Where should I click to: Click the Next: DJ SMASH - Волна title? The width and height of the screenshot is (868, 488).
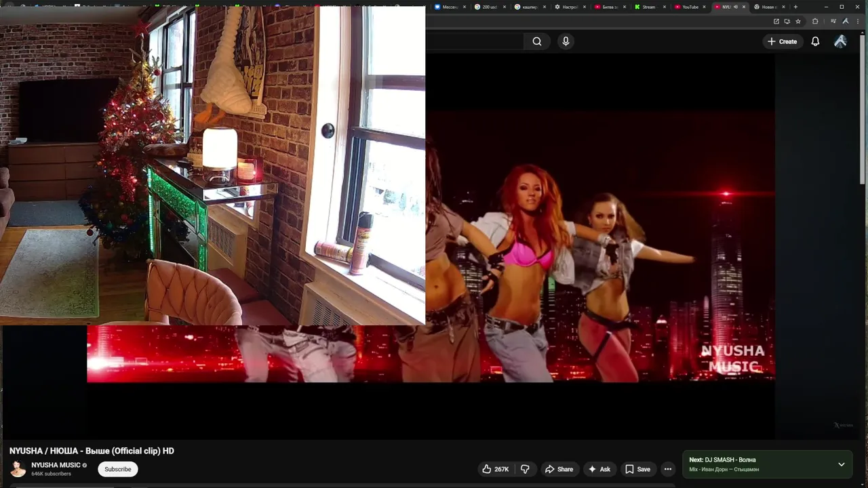pos(722,460)
